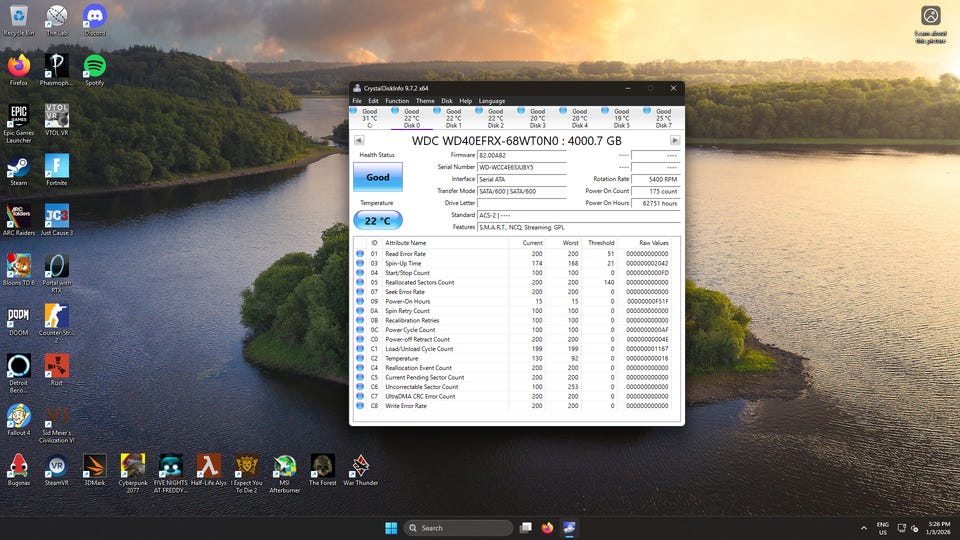Open the Windows Start button
The image size is (960, 540).
click(x=390, y=528)
